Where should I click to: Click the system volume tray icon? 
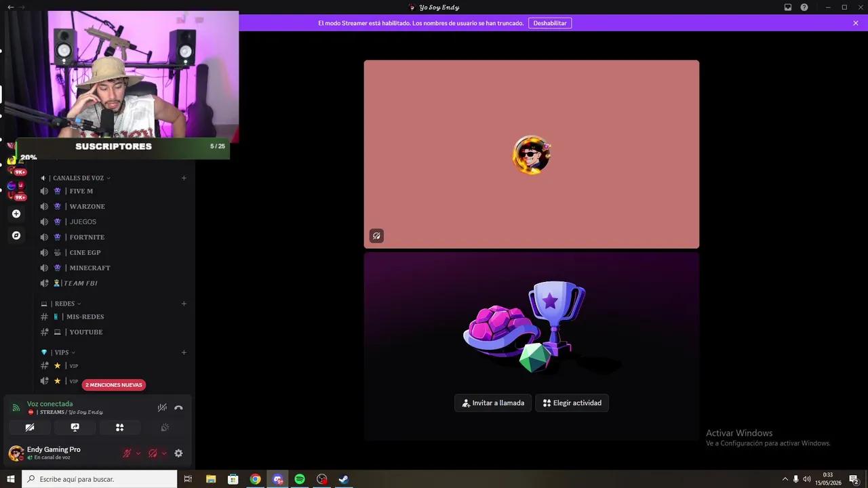[807, 479]
